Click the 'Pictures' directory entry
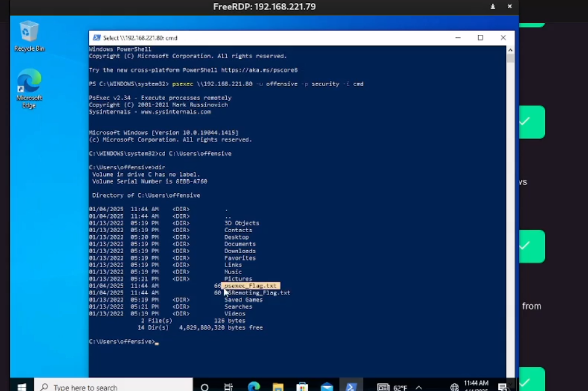The width and height of the screenshot is (588, 391). (x=238, y=279)
